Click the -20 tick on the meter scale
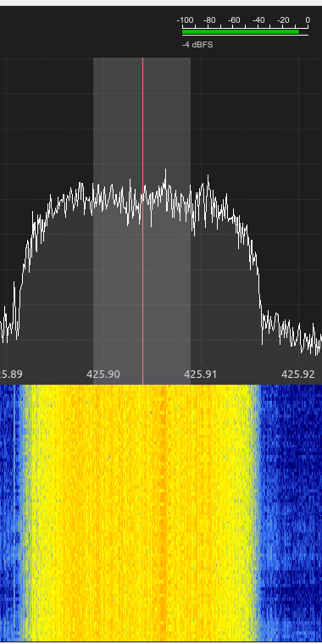This screenshot has width=322, height=644. (283, 20)
